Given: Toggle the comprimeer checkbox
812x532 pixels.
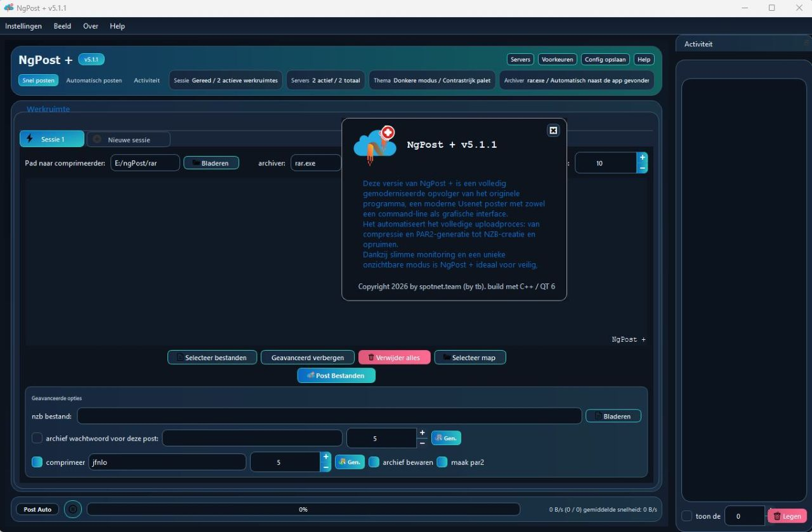Looking at the screenshot, I should tap(37, 462).
